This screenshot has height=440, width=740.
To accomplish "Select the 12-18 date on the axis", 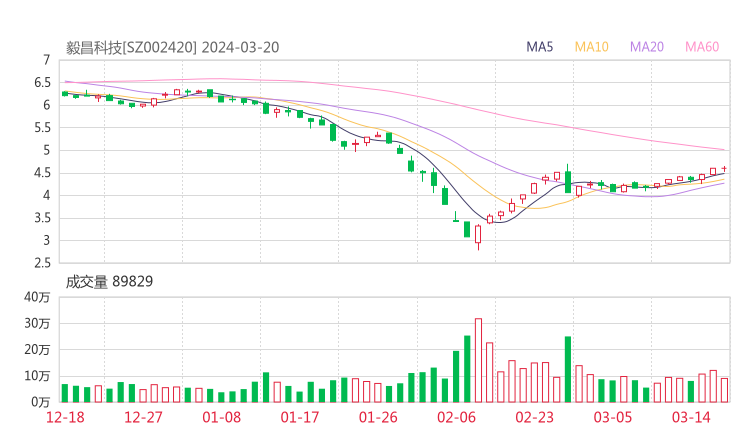I will pos(66,417).
